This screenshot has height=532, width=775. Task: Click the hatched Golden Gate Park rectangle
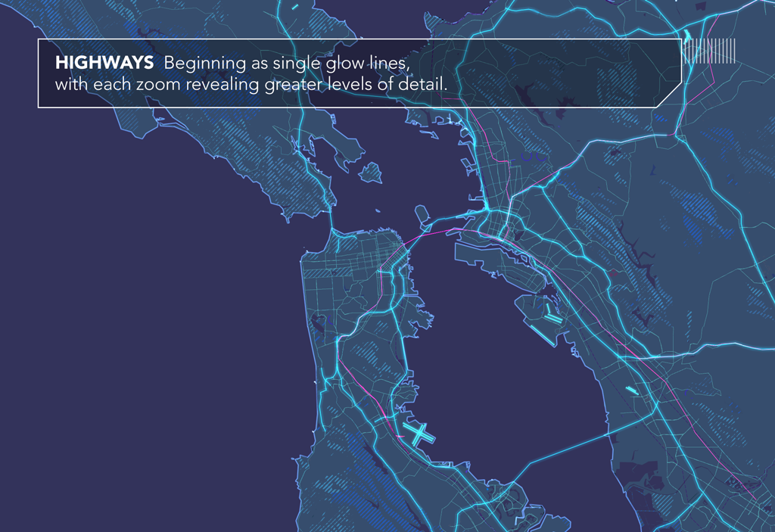click(x=328, y=272)
